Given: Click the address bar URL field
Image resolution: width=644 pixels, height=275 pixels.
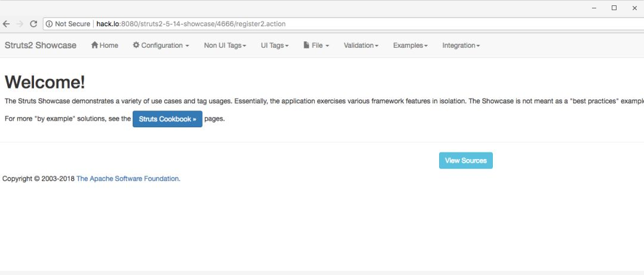Looking at the screenshot, I should pos(344,24).
